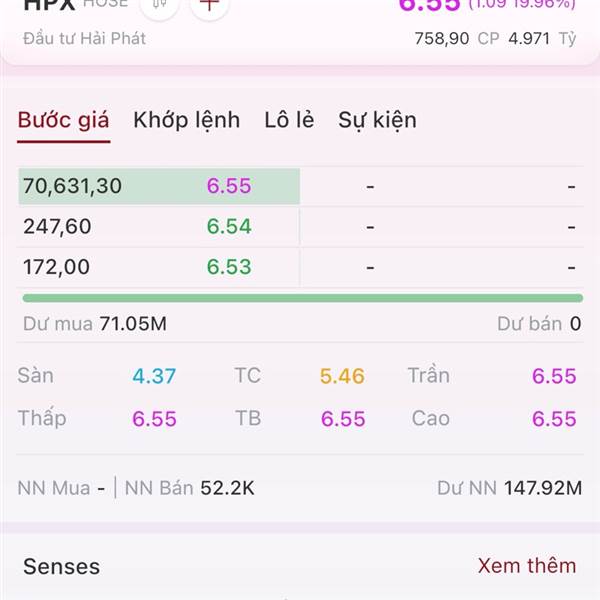Tap the chart icon beside HOSE
Viewport: 600px width, 600px height.
coord(159,5)
